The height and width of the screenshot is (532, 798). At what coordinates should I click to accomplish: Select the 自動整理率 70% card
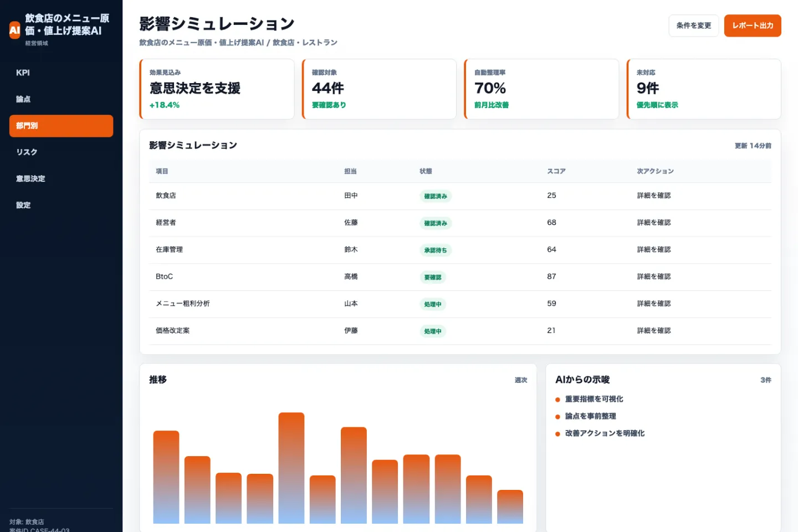tap(541, 89)
